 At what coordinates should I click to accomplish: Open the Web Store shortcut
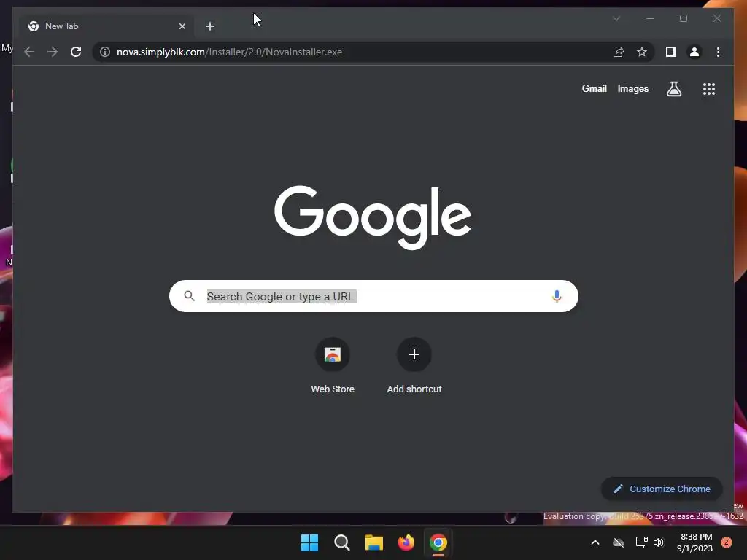click(x=333, y=366)
